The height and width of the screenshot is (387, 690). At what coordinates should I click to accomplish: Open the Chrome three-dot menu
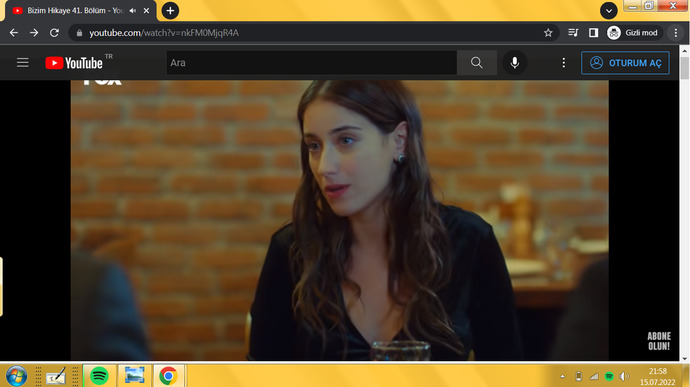point(676,33)
